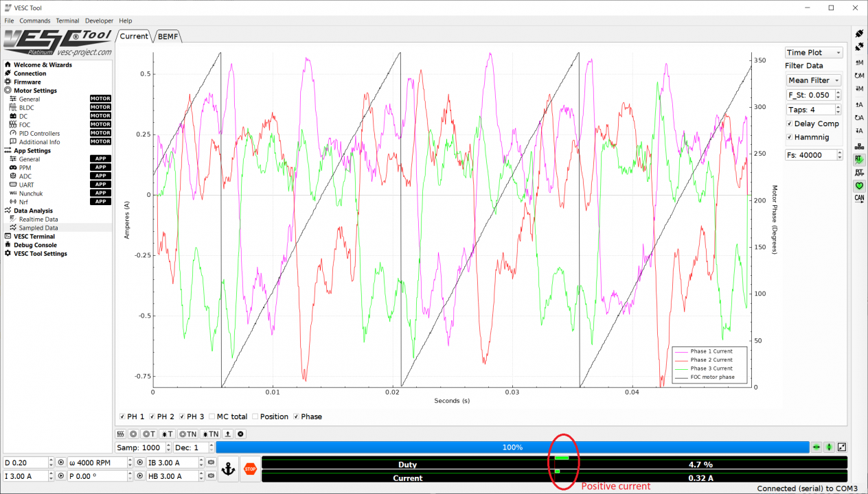This screenshot has height=494, width=868.
Task: Click Write motor configuration (↓M) icon
Action: pos(859,89)
